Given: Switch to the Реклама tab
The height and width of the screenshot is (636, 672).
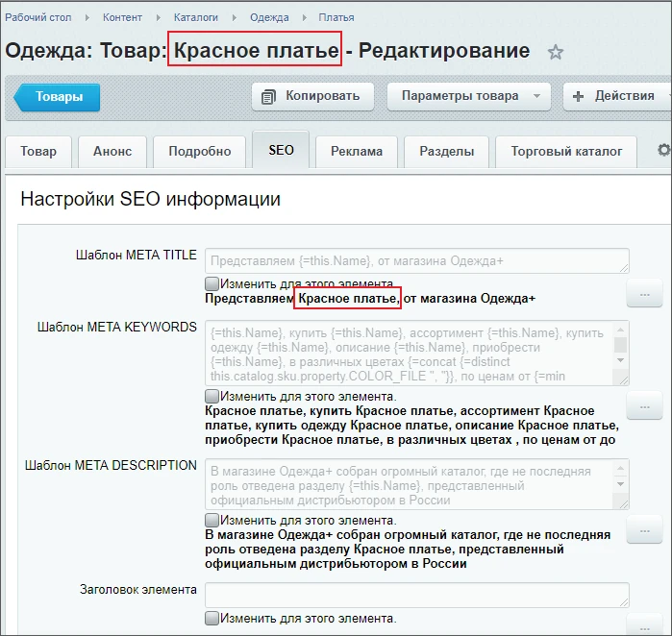Looking at the screenshot, I should click(x=357, y=152).
